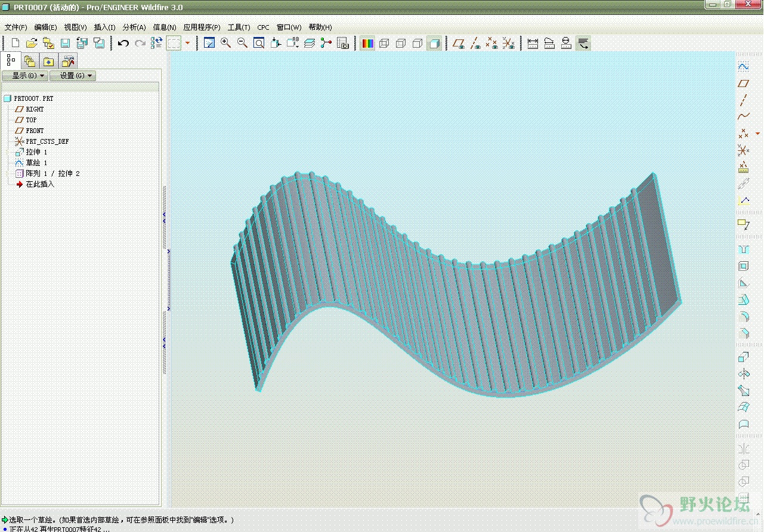Image resolution: width=764 pixels, height=532 pixels.
Task: Select the FRONT datum plane
Action: pos(35,131)
